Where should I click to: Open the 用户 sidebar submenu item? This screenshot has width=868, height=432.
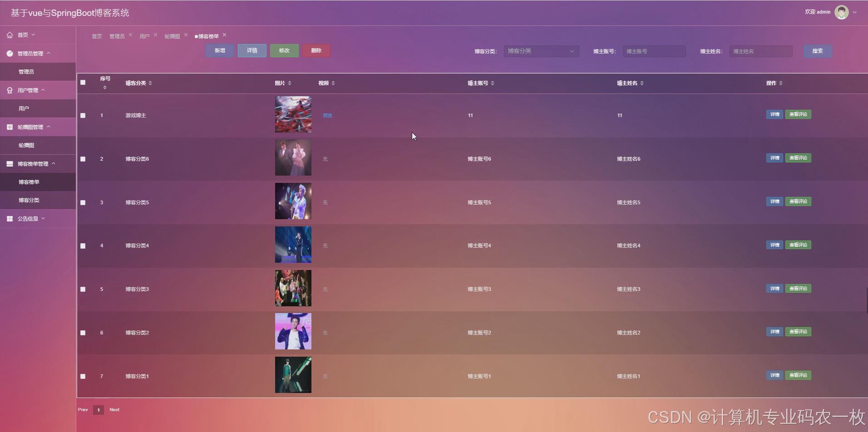pyautogui.click(x=38, y=108)
